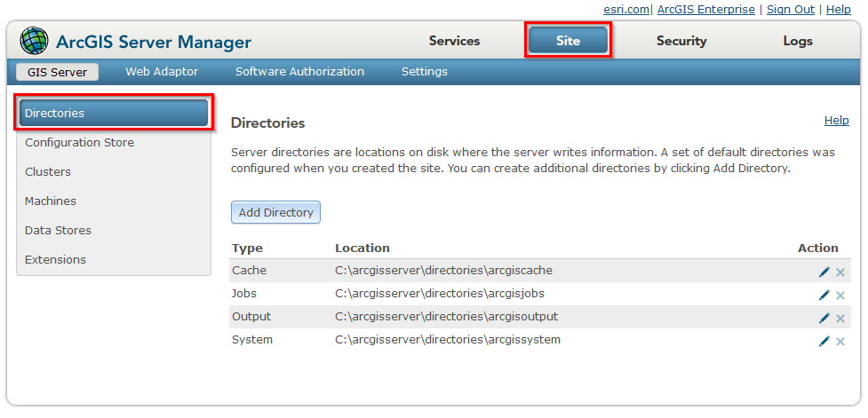The image size is (868, 418).
Task: Click the Directories page heading
Action: 268,122
